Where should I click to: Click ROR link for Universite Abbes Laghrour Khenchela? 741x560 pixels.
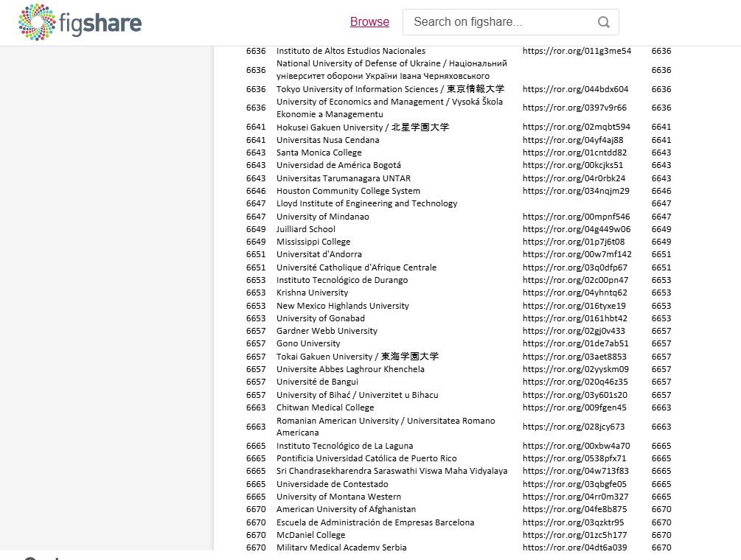point(576,370)
